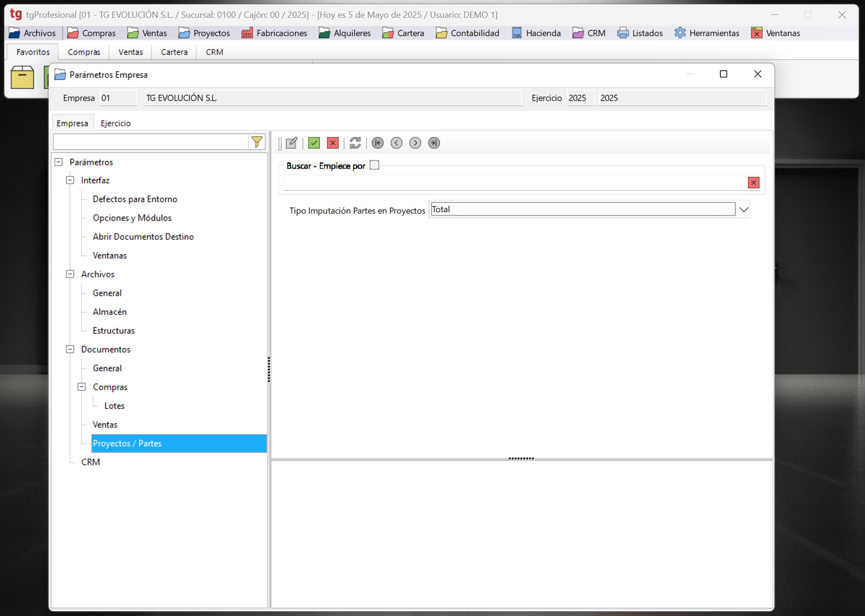
Task: Collapse the Parámetros root node
Action: tap(59, 162)
